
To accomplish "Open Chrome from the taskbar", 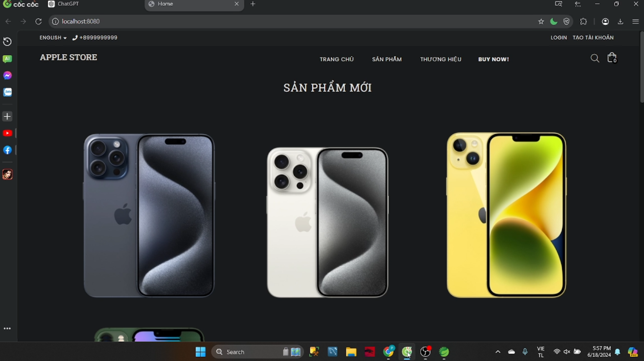I will 389,351.
